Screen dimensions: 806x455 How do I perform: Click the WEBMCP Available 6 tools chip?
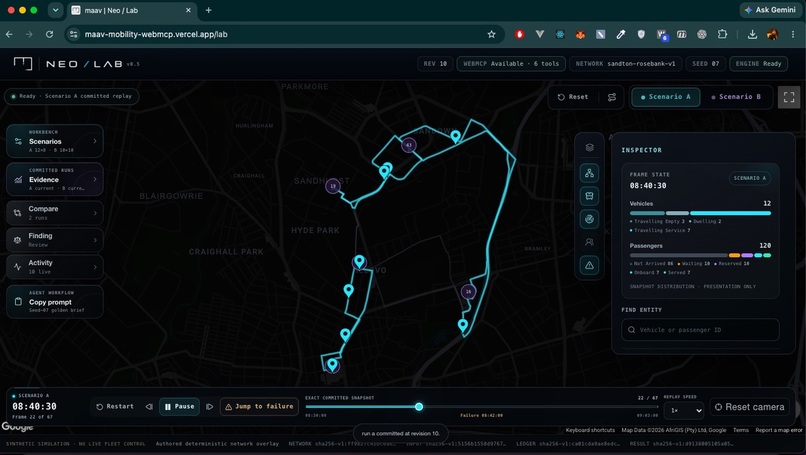click(511, 64)
